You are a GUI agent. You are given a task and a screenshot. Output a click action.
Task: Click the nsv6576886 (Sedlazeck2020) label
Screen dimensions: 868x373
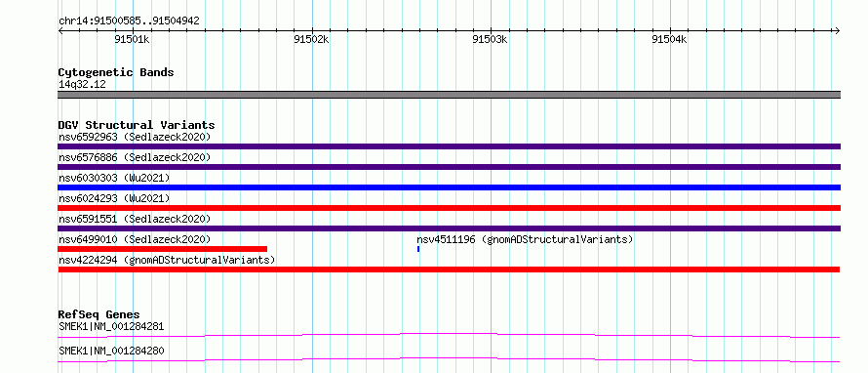point(135,157)
